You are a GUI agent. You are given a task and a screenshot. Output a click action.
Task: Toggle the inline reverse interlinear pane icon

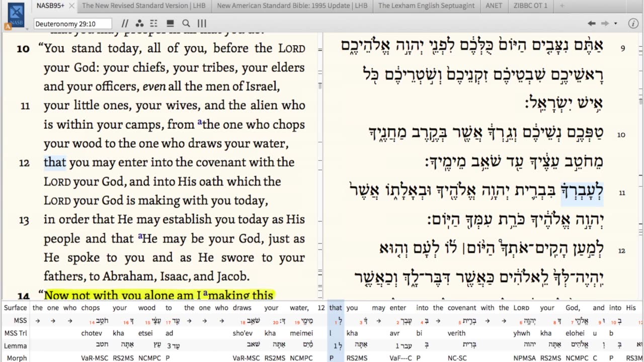click(x=170, y=24)
